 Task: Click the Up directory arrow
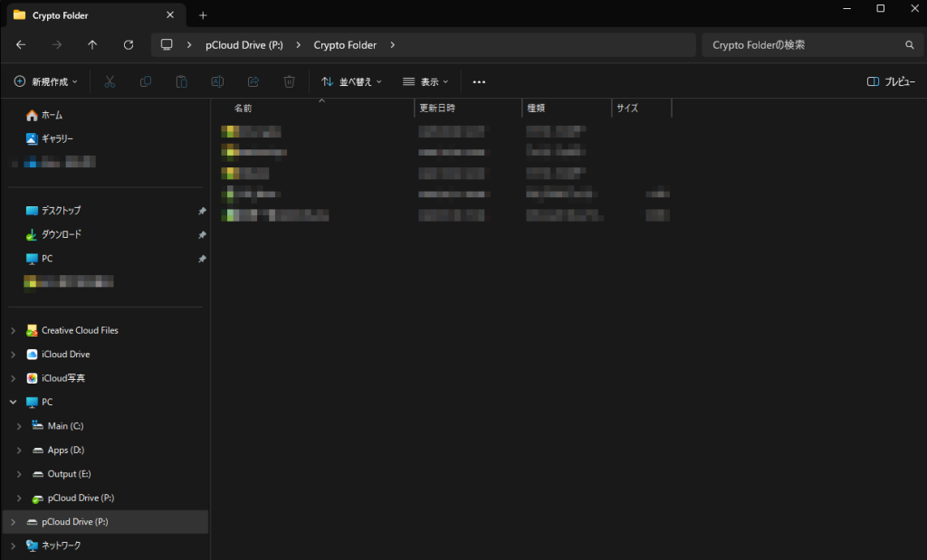pos(92,45)
